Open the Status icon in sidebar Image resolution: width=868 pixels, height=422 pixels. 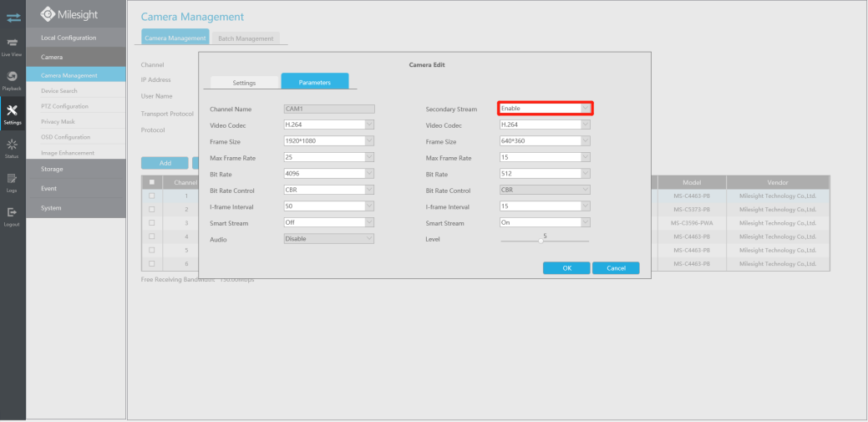tap(13, 149)
